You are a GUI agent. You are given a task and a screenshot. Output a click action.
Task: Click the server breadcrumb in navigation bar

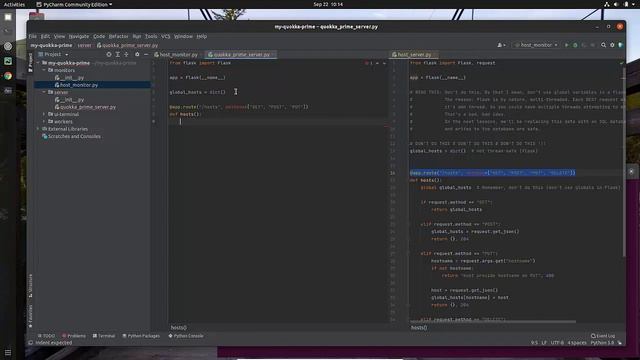click(84, 45)
